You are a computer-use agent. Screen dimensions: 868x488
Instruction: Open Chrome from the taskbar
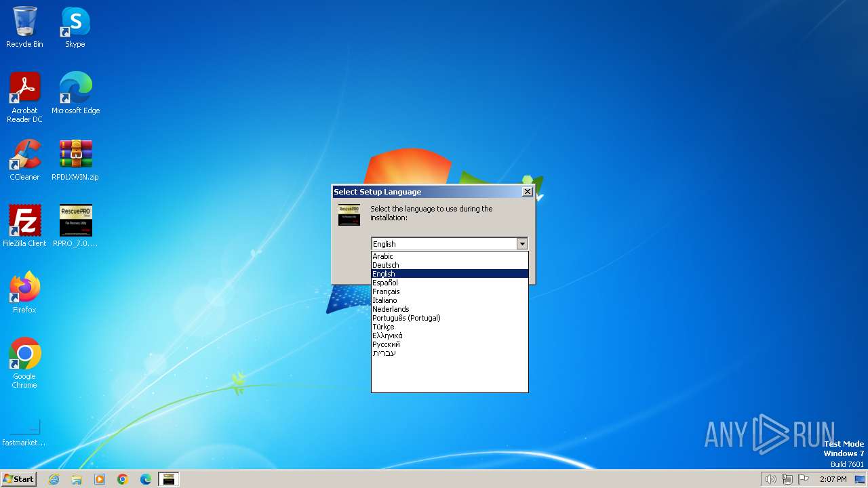(123, 479)
